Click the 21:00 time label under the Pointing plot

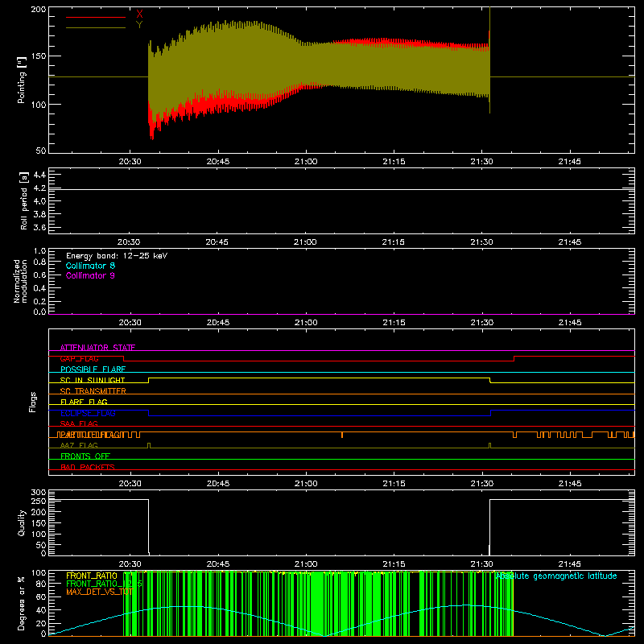coord(306,162)
